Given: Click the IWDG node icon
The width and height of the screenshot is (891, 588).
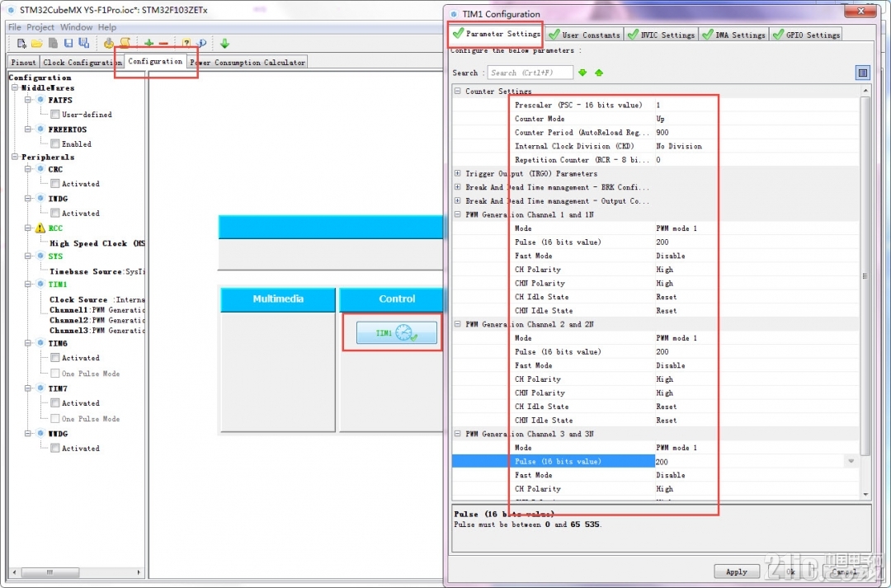Looking at the screenshot, I should 40,199.
